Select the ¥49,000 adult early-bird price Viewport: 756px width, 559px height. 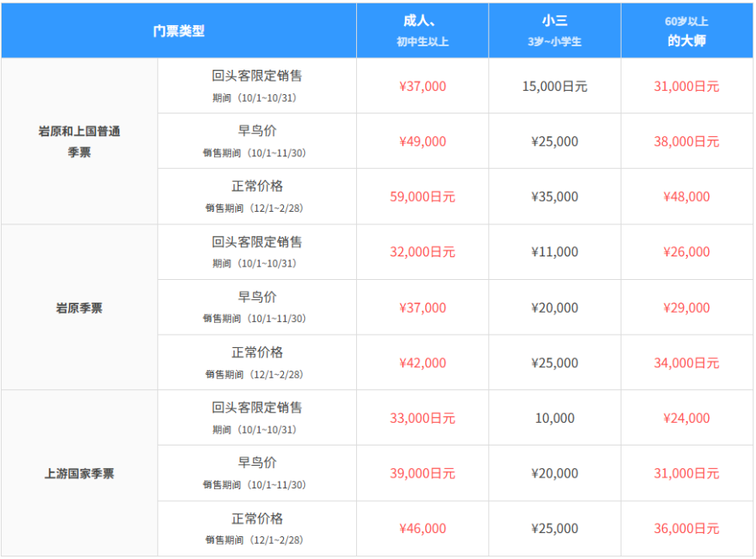click(423, 142)
